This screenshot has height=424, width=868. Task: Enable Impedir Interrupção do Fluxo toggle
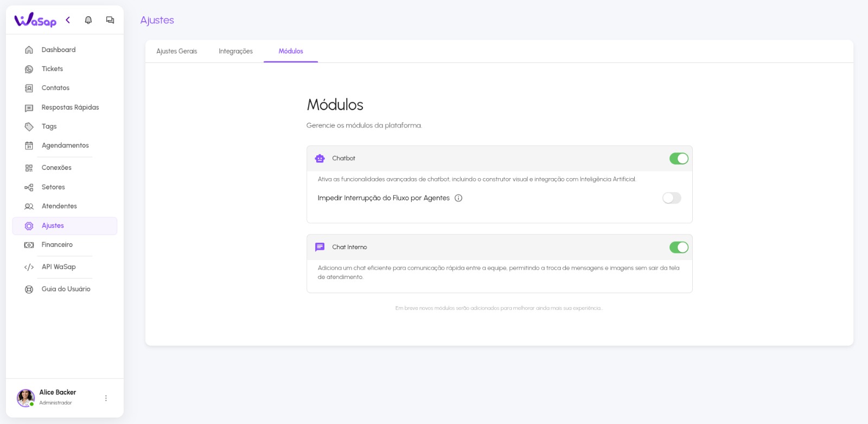pyautogui.click(x=672, y=198)
